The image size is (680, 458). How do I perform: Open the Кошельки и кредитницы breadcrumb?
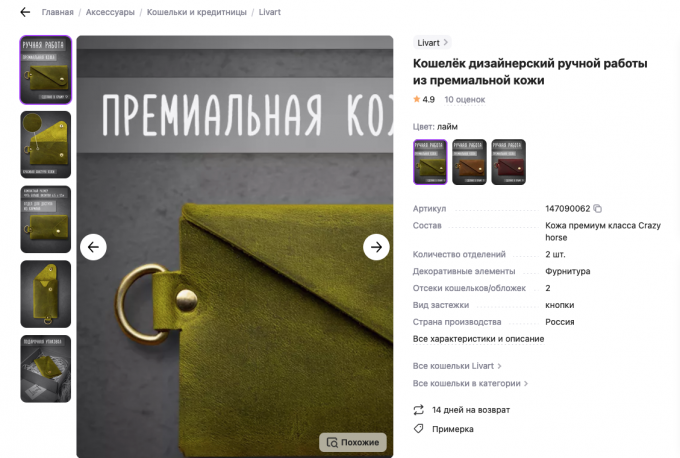pos(196,12)
